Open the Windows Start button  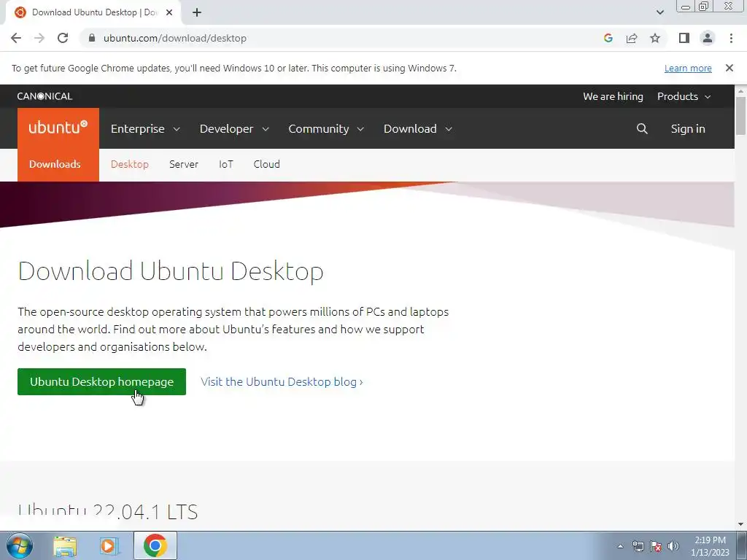point(20,545)
